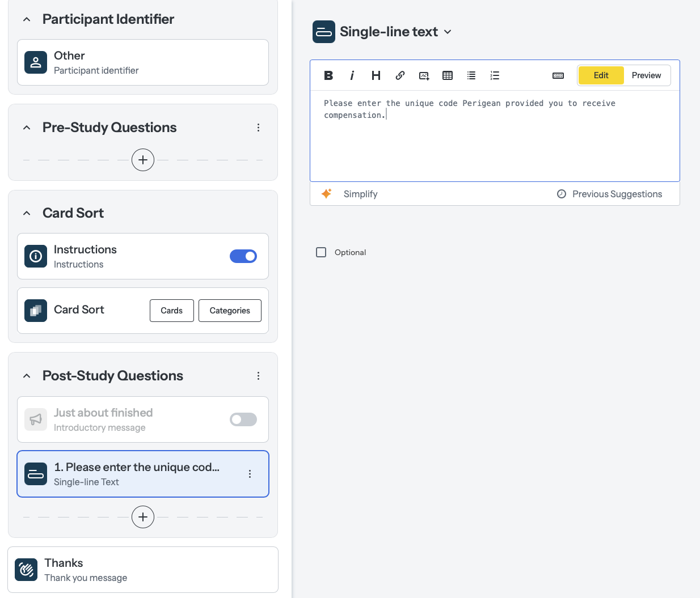Viewport: 700px width, 598px height.
Task: Open the Pre-Study Questions options menu
Action: point(258,128)
